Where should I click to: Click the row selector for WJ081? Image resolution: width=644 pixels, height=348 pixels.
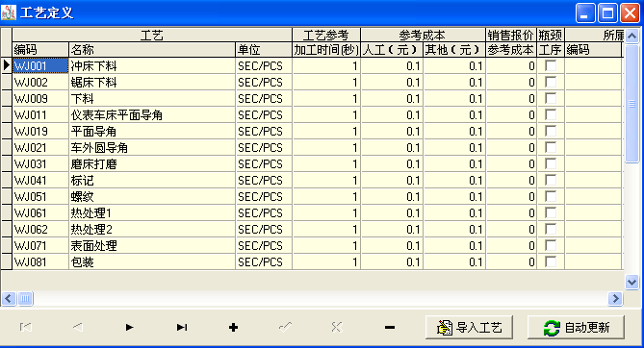tap(6, 261)
